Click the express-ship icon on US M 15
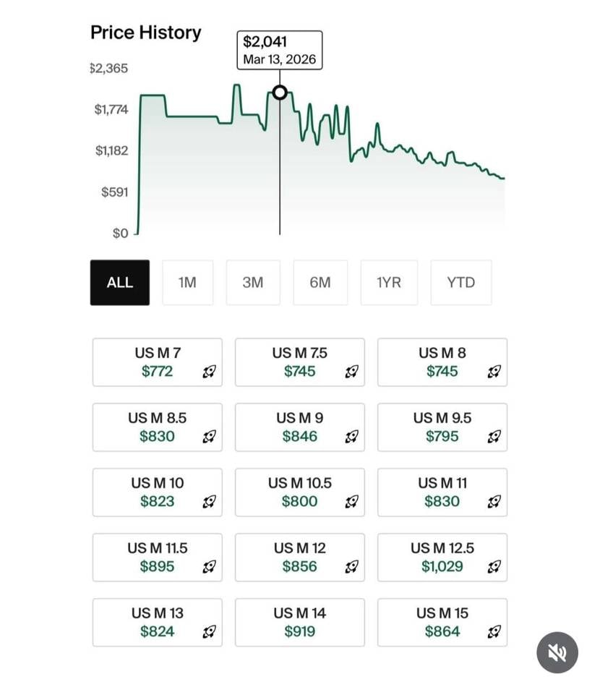The width and height of the screenshot is (600, 700). tap(494, 632)
